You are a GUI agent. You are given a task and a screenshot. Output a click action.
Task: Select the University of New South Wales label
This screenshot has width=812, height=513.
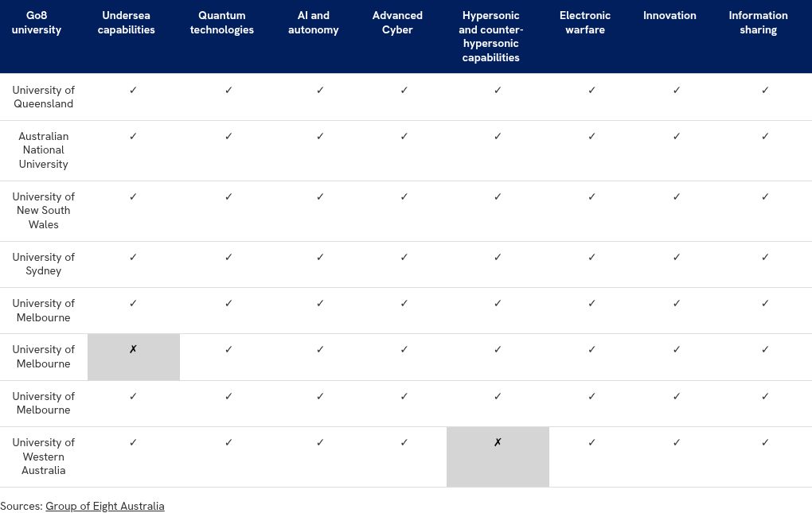click(44, 211)
